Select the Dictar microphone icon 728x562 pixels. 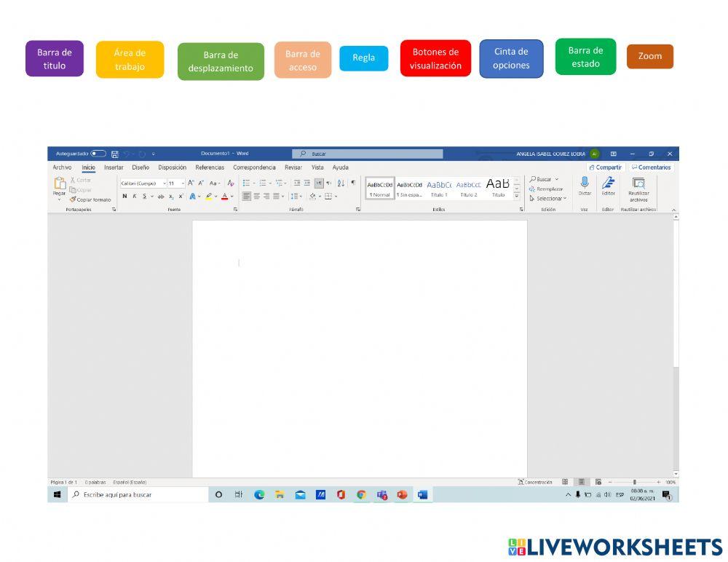(584, 184)
